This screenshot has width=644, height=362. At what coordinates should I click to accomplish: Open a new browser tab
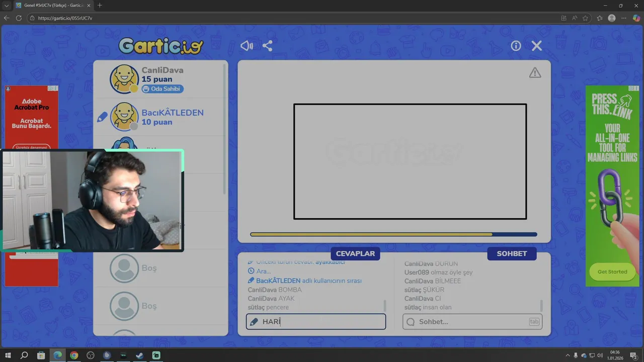point(100,6)
